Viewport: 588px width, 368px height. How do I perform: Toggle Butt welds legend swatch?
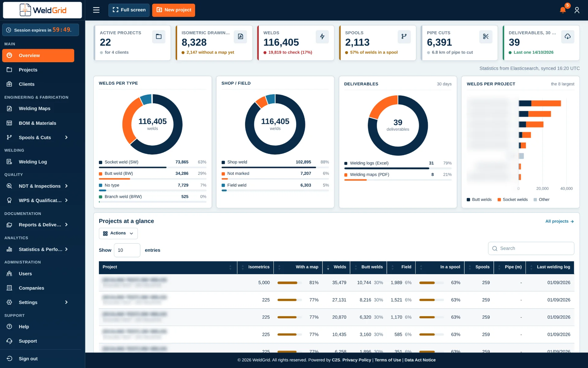[468, 200]
